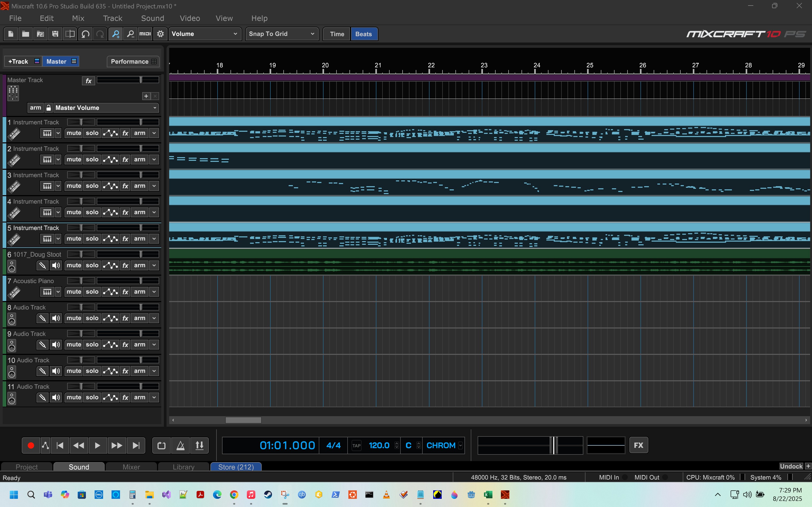
Task: Click the loop playback mode icon
Action: click(x=162, y=445)
